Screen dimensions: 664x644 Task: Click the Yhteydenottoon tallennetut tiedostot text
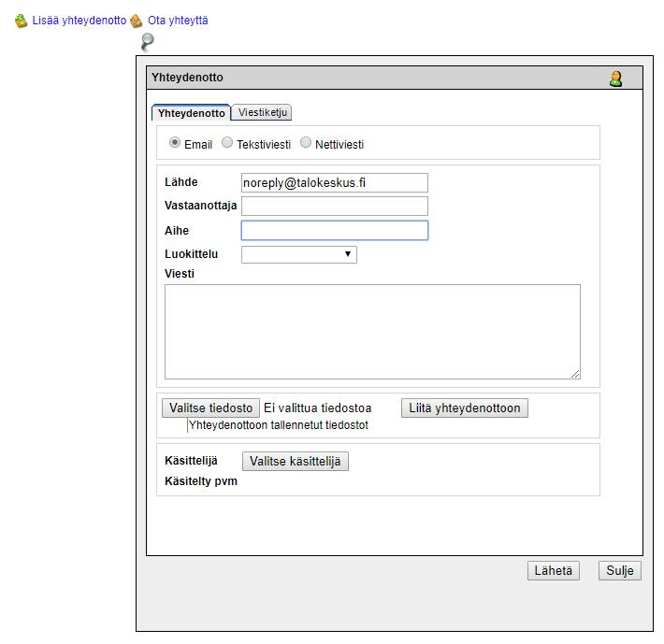click(x=278, y=425)
